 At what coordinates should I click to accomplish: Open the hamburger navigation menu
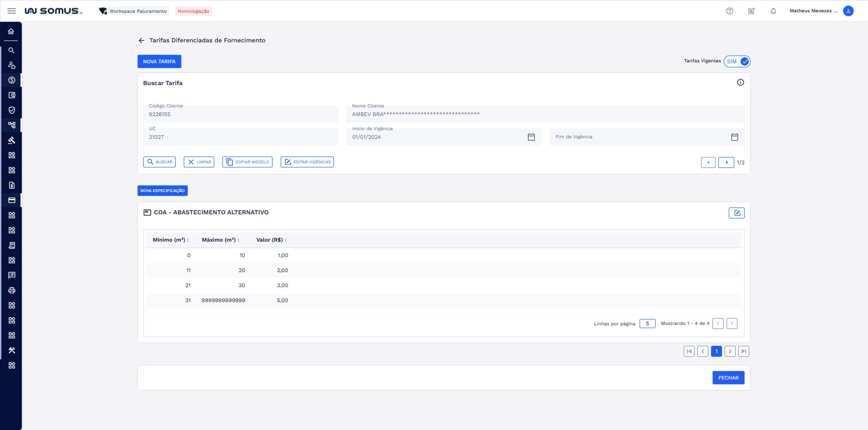11,11
